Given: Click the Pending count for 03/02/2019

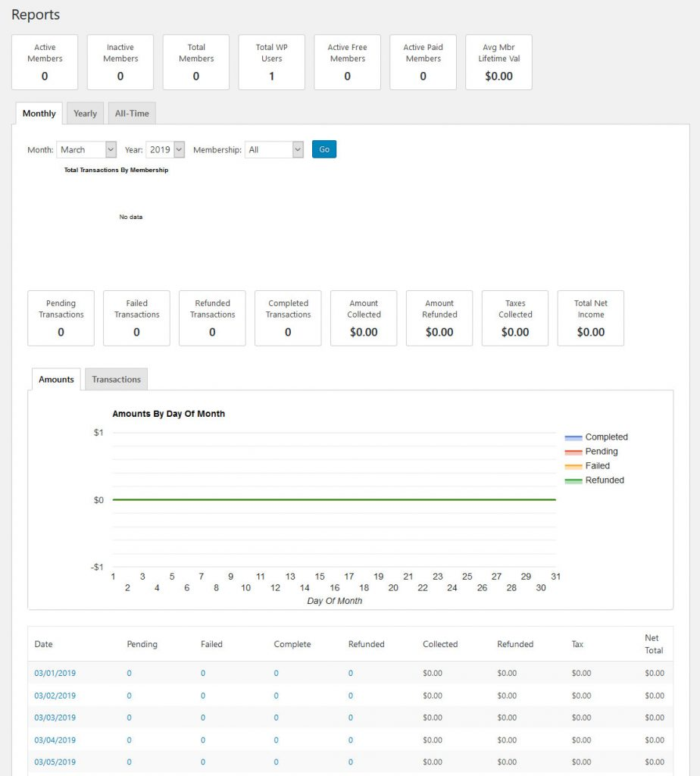Looking at the screenshot, I should coord(129,696).
